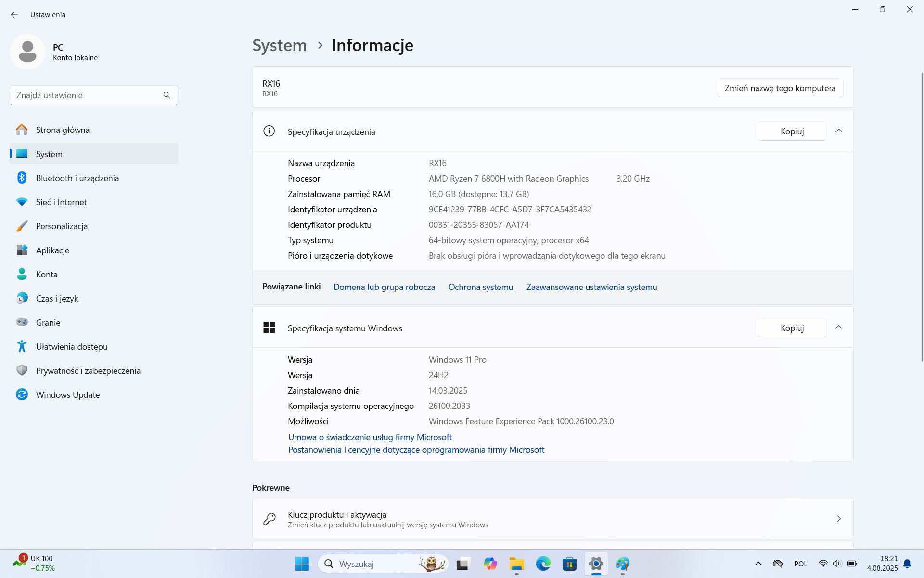Open Copilot from the taskbar
This screenshot has width=924, height=578.
[490, 564]
